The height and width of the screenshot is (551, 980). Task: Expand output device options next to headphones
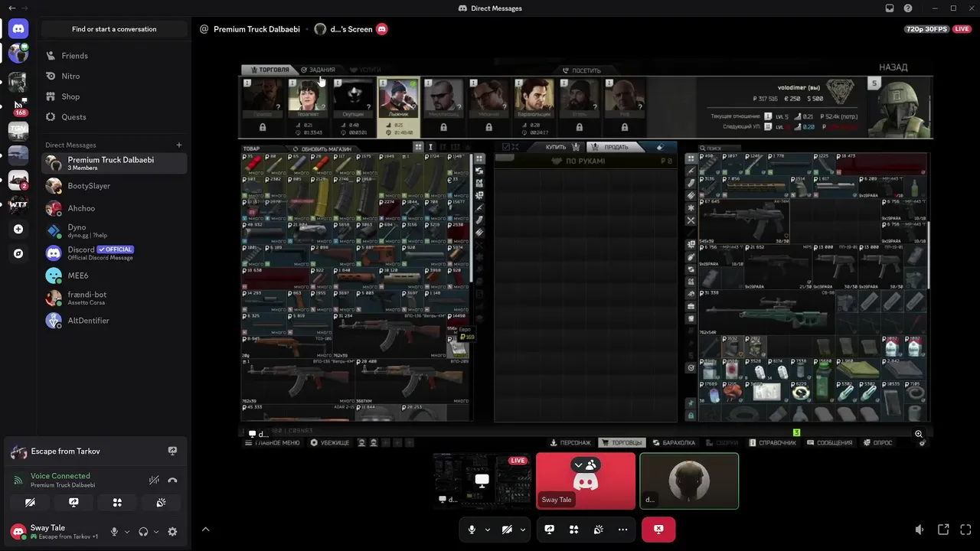[x=156, y=532]
